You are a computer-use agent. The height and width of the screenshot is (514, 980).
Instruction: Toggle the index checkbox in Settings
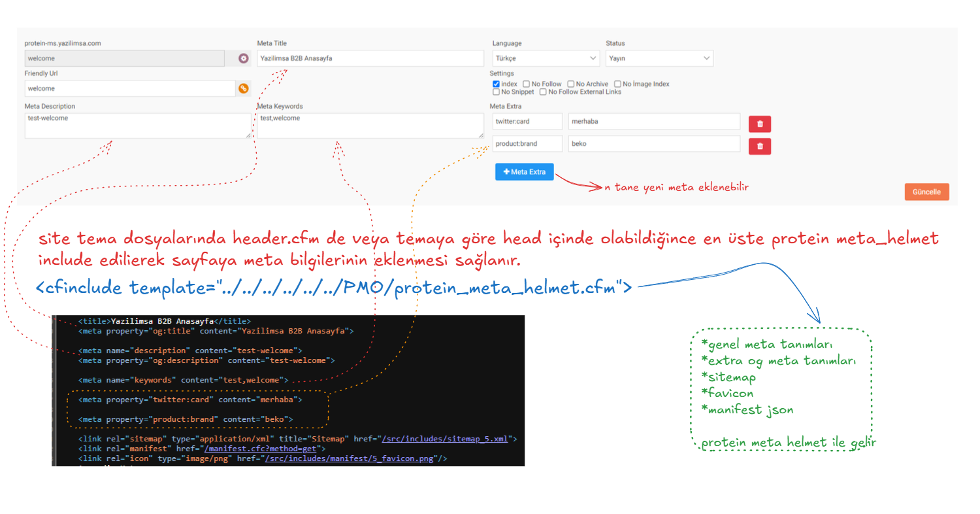click(497, 84)
